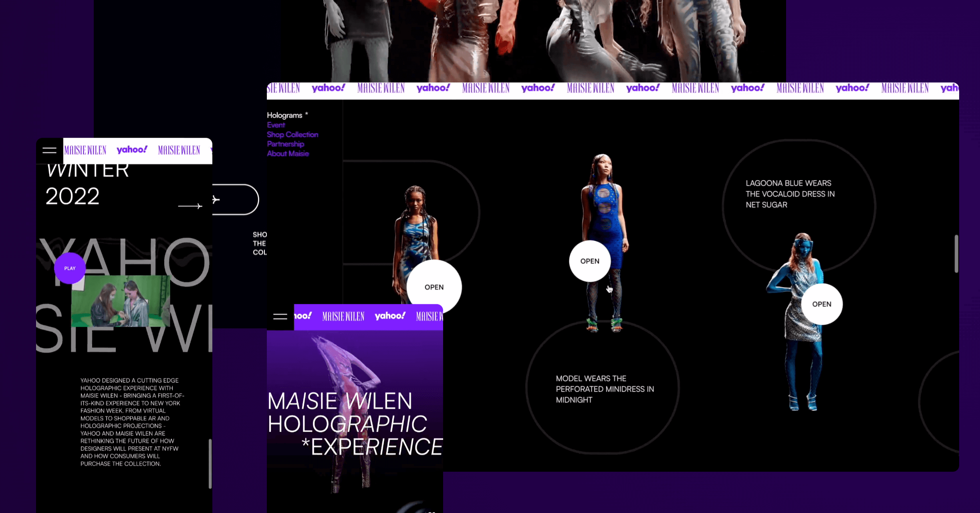Toggle open the leftmost model's OPEN circle
The width and height of the screenshot is (980, 513).
[434, 287]
